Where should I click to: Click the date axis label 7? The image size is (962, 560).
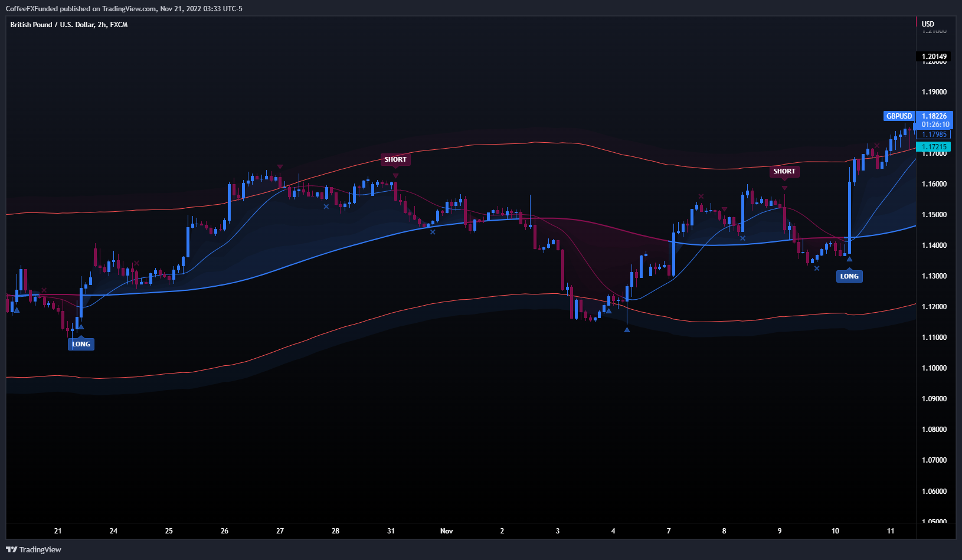(x=669, y=531)
